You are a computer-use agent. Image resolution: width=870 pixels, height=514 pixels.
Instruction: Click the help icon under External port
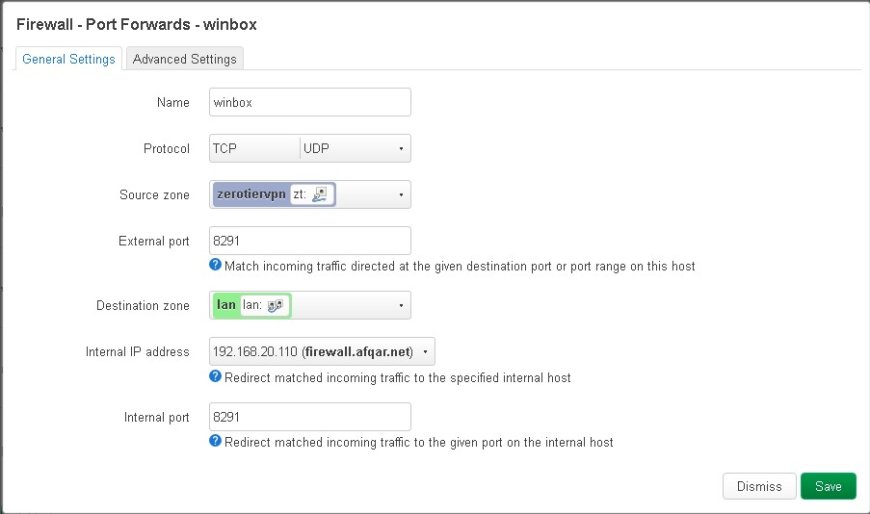point(215,265)
